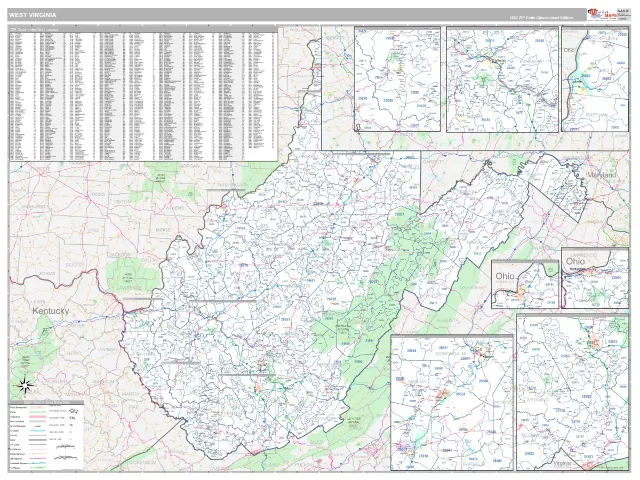
Task: Click the Virginia label in the WYOMING inset
Action: tap(563, 464)
